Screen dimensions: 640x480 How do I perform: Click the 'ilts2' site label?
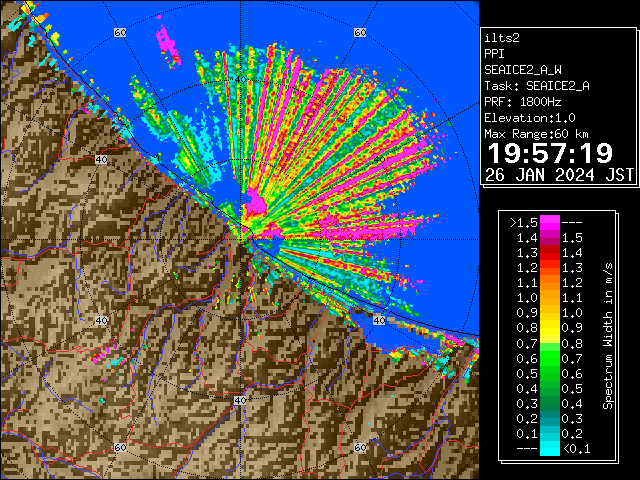pyautogui.click(x=502, y=38)
